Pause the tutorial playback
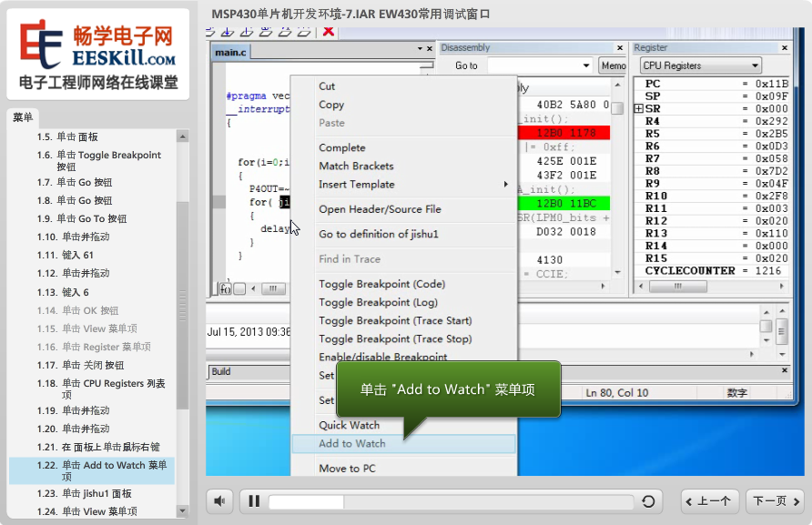The height and width of the screenshot is (525, 812). [254, 501]
